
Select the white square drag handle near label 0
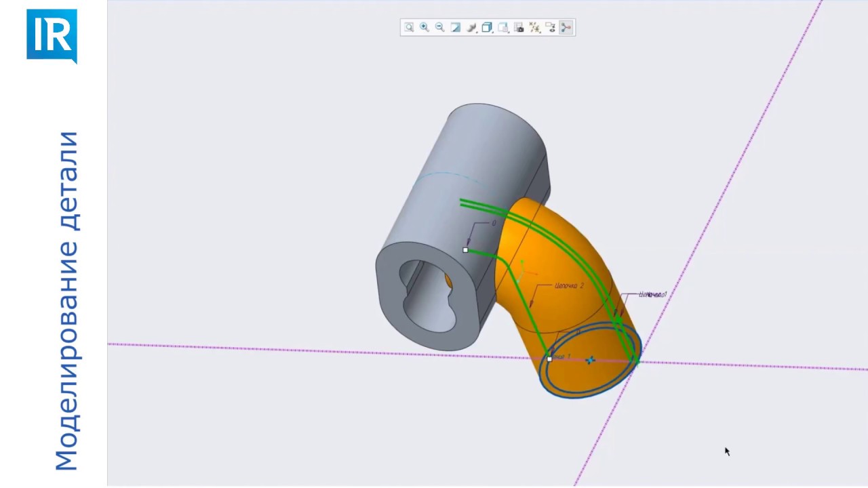[465, 250]
